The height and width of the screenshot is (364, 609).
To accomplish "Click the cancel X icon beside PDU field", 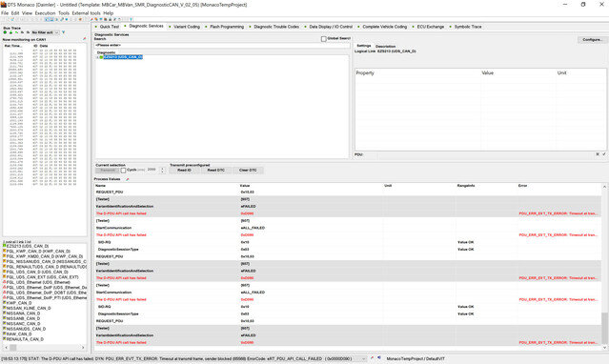I will [x=598, y=154].
